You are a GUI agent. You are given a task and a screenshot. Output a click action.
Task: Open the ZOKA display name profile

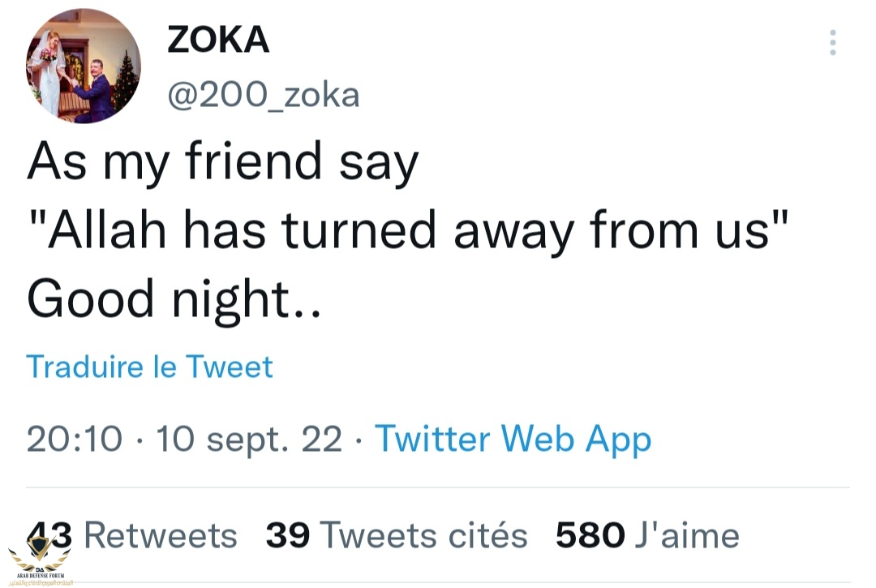tap(218, 41)
